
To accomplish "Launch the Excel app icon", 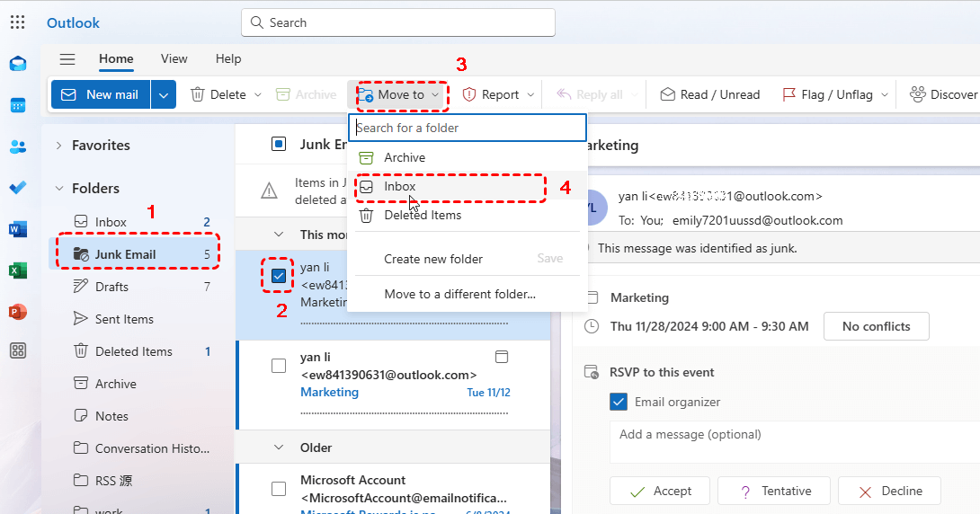I will tap(17, 270).
